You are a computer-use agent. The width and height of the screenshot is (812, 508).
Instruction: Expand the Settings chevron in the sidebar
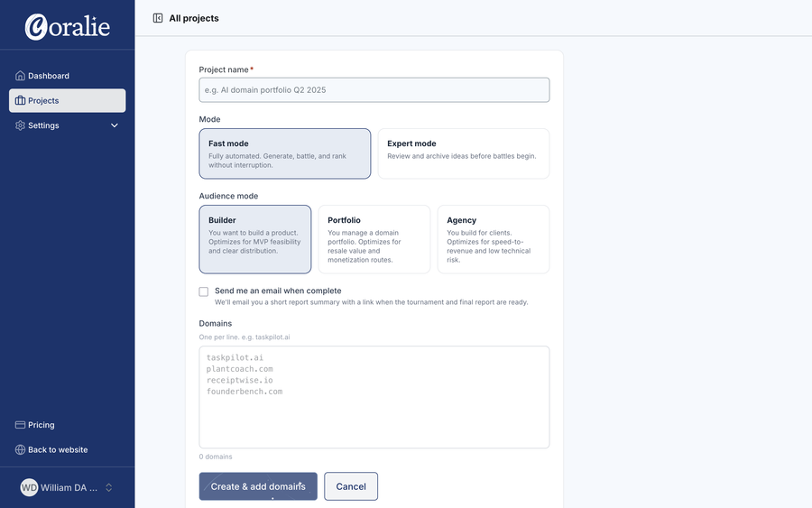tap(115, 125)
